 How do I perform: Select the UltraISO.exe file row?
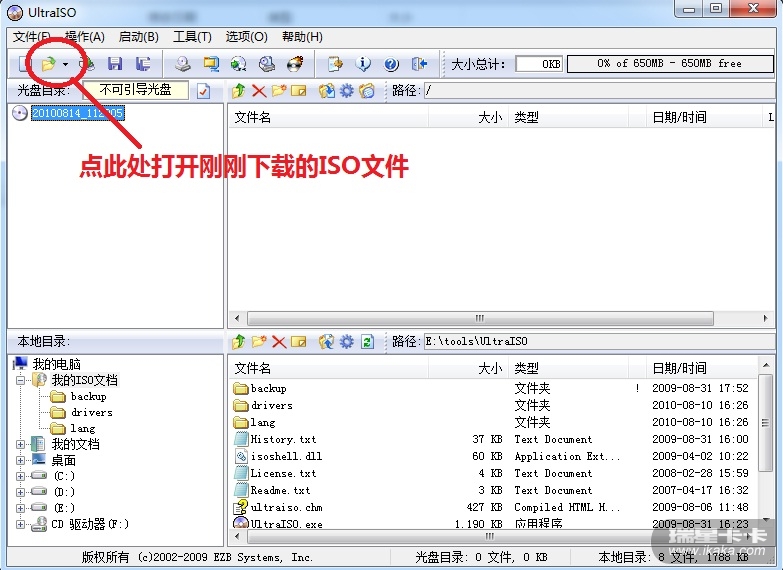click(491, 524)
